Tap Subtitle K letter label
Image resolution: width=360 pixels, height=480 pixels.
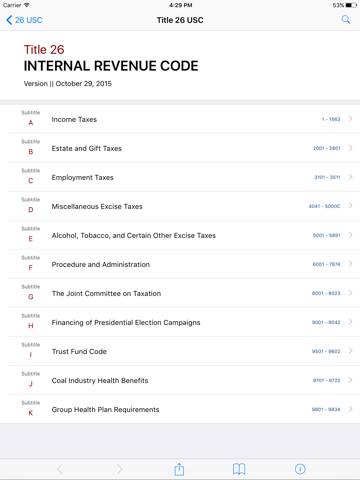pos(31,413)
